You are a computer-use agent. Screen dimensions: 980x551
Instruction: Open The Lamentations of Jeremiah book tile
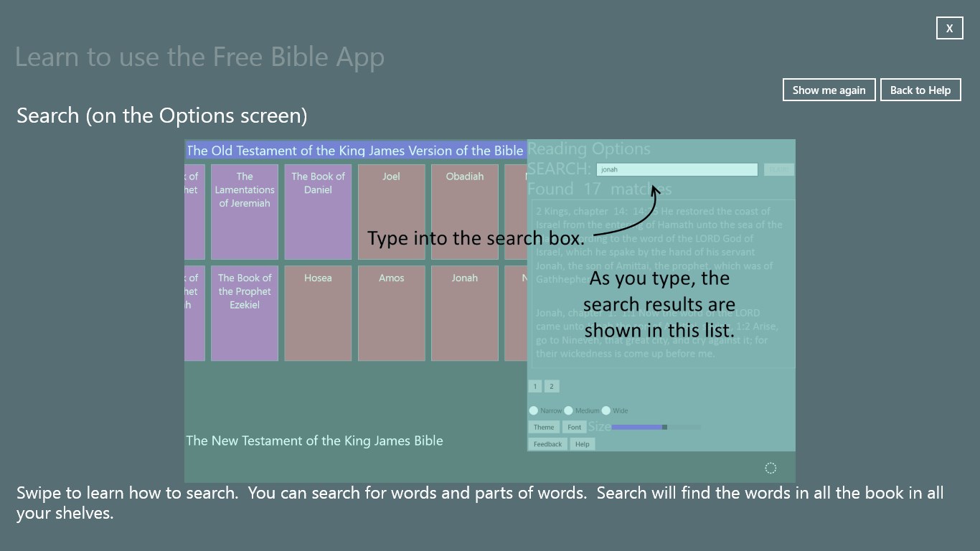point(245,212)
